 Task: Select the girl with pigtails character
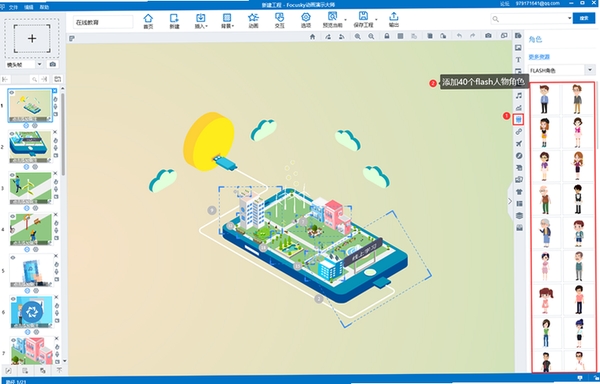[x=546, y=300]
